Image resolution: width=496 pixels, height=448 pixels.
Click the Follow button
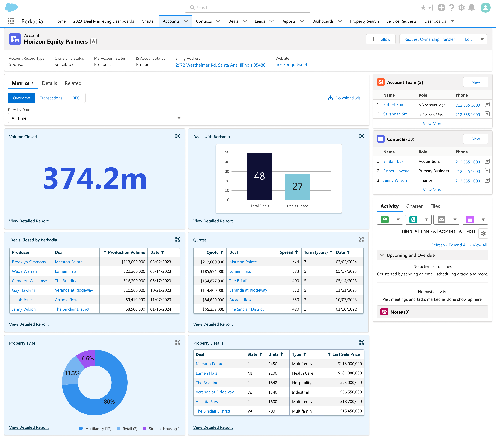pyautogui.click(x=381, y=39)
